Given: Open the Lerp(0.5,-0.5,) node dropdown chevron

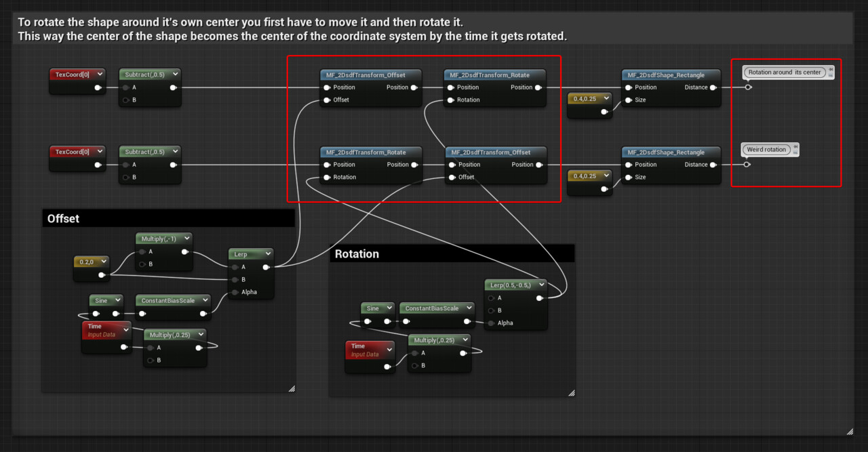Looking at the screenshot, I should pos(542,285).
